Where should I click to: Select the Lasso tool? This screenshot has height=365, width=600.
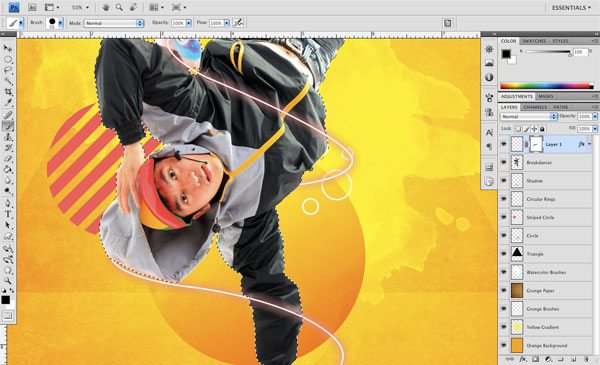coord(8,70)
